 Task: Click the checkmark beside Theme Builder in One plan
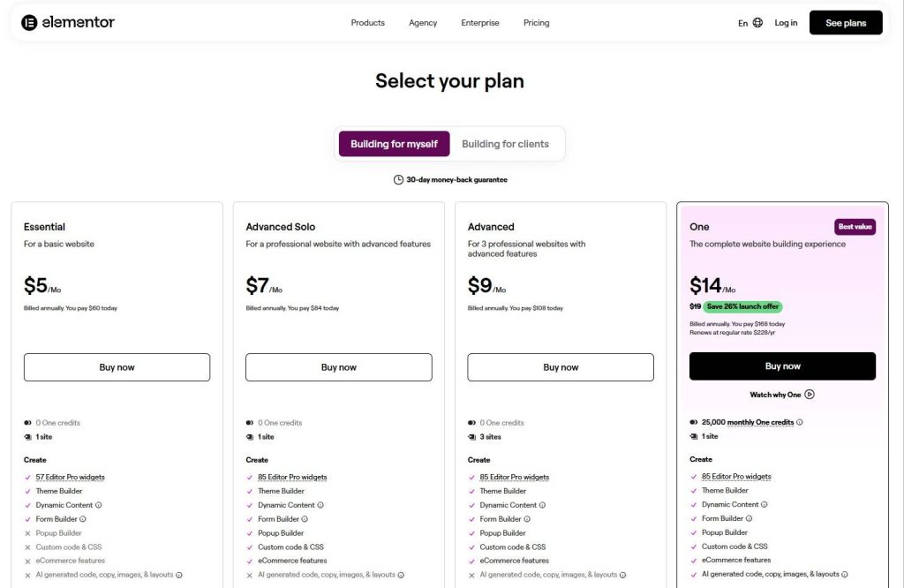coord(692,491)
